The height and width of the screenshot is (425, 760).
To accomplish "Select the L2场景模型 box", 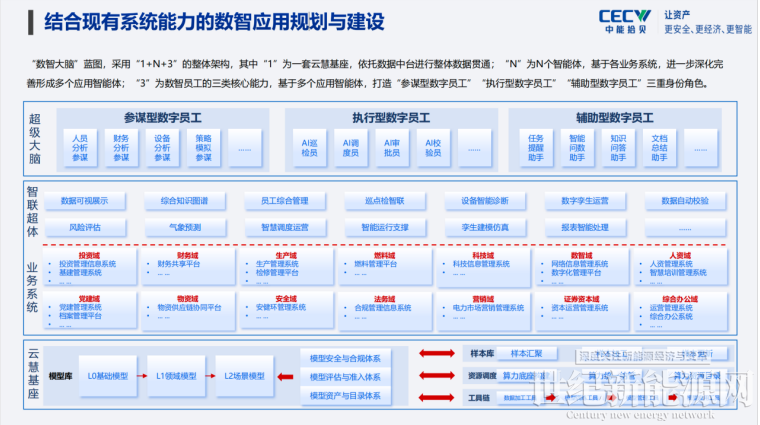I will tap(244, 376).
